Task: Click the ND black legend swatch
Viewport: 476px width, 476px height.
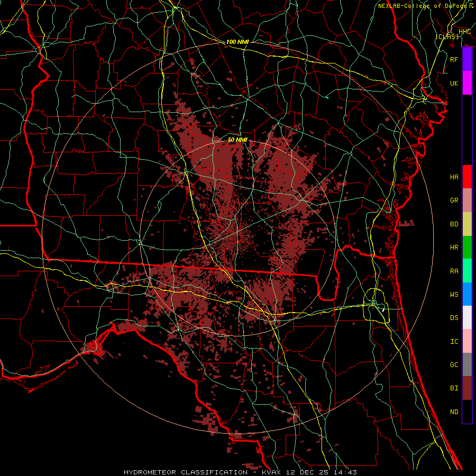Action: tap(467, 411)
